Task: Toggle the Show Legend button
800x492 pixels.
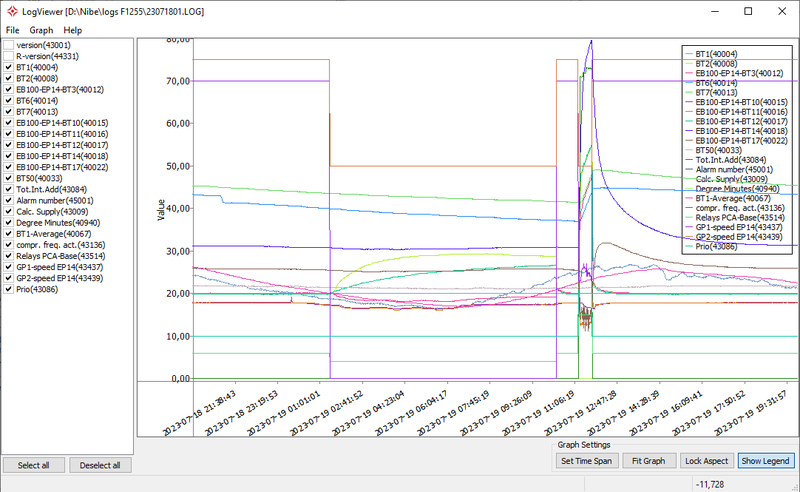Action: 765,461
